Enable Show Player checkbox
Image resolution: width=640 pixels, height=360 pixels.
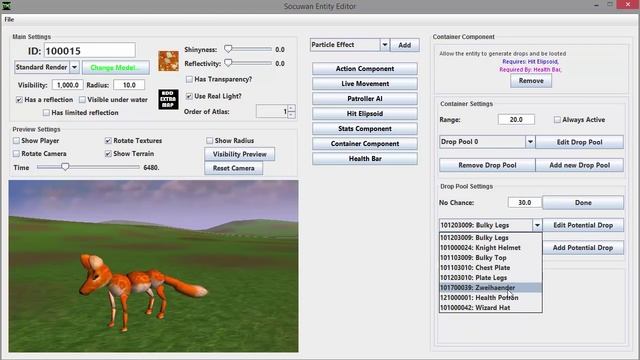pyautogui.click(x=16, y=141)
